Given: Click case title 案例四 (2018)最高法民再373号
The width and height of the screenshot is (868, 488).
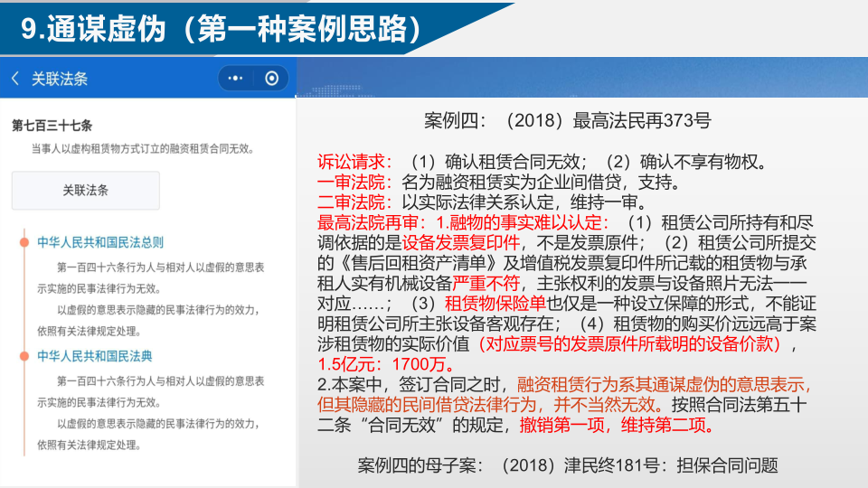Looking at the screenshot, I should click(568, 120).
